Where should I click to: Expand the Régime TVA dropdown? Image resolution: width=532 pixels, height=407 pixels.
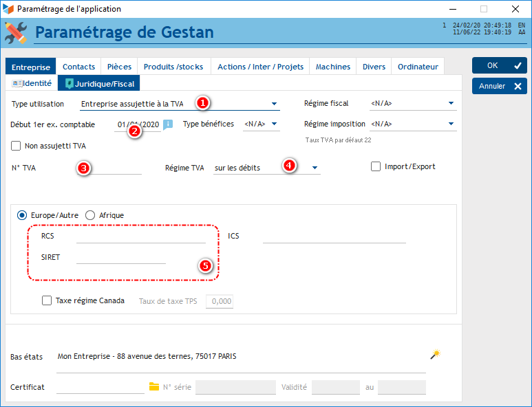pos(315,168)
